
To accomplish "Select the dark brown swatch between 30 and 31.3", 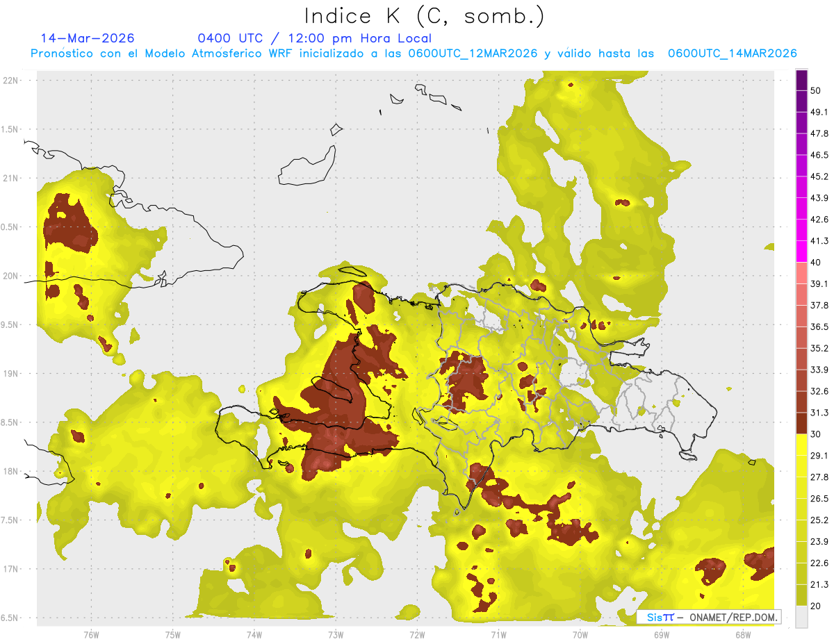I will coord(801,423).
